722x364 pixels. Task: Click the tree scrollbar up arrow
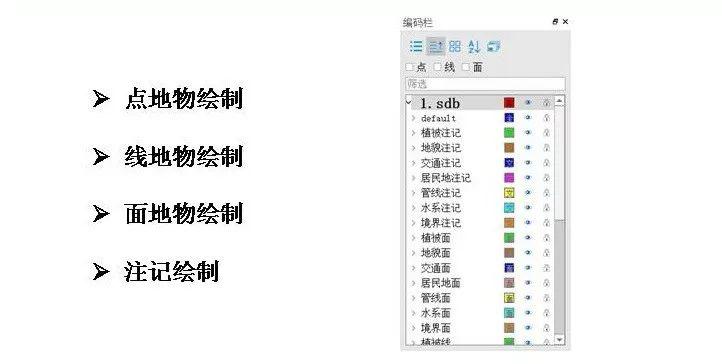pyautogui.click(x=559, y=101)
